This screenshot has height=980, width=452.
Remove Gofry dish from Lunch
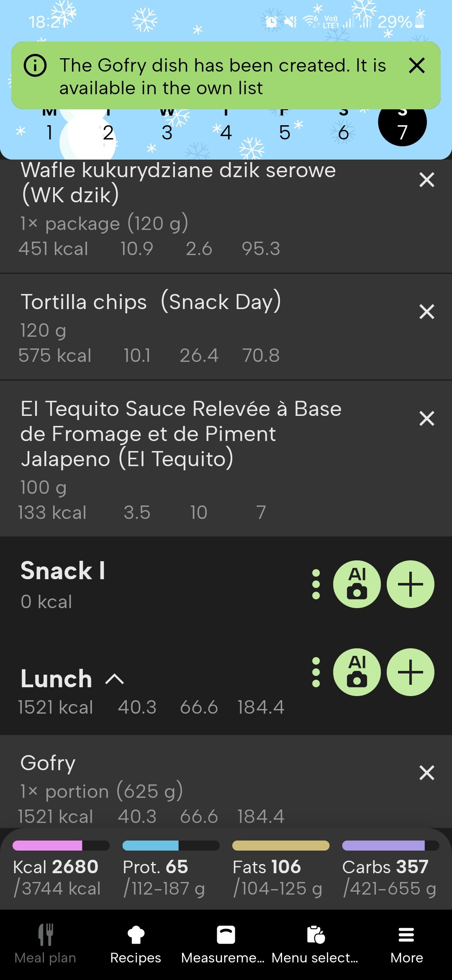[426, 773]
